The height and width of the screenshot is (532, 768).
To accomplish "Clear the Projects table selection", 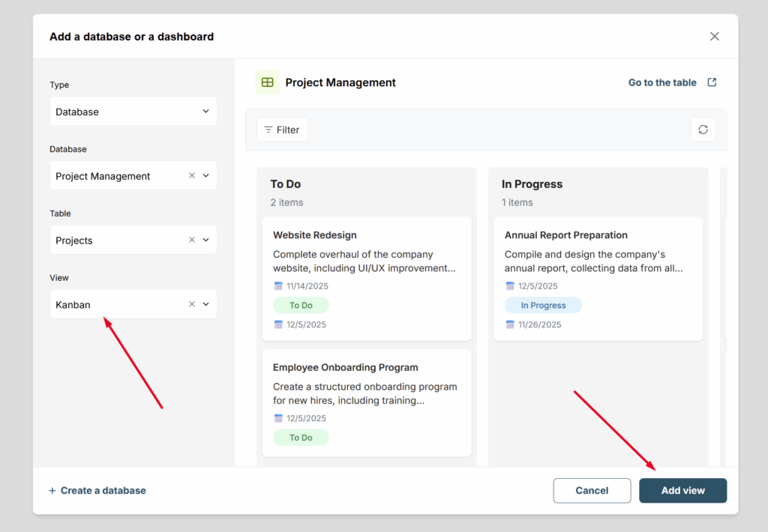I will click(192, 241).
